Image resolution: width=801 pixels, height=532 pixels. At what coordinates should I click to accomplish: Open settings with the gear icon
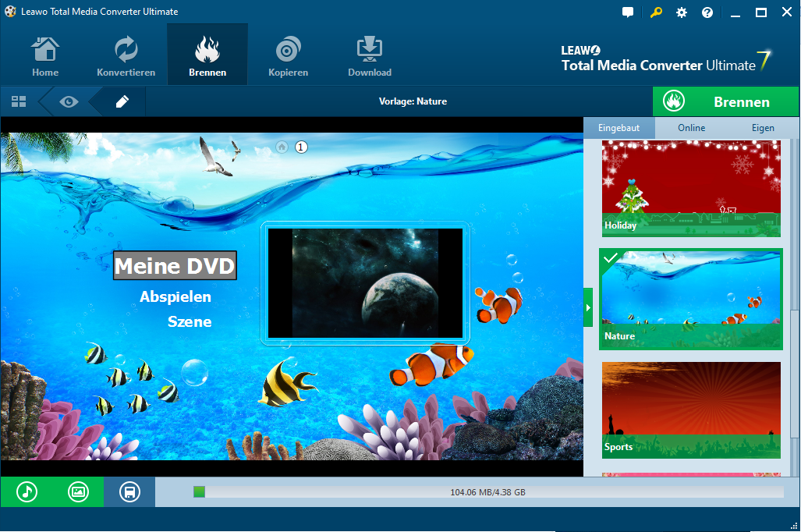click(x=682, y=12)
